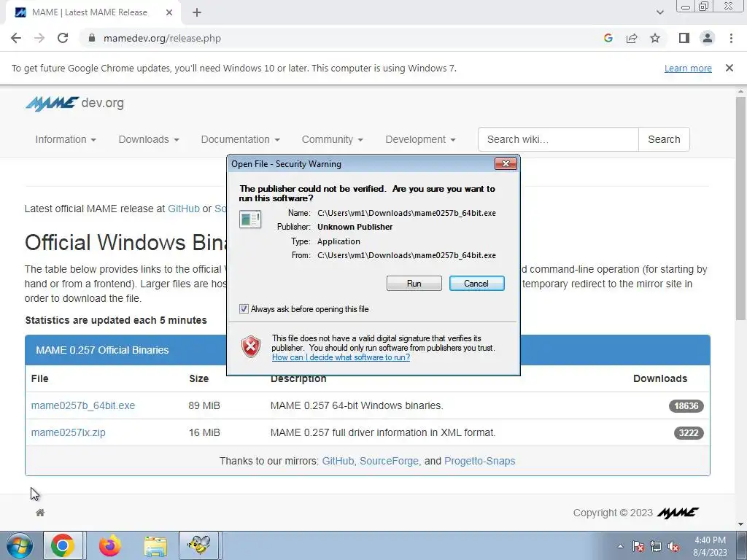Click the wiki Search button

(x=664, y=139)
